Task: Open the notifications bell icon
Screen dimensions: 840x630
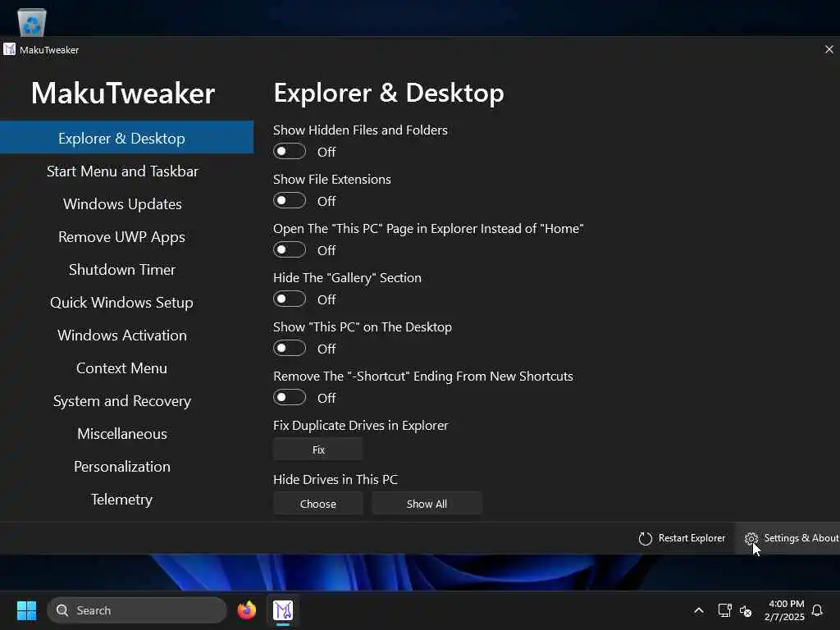Action: 817,610
